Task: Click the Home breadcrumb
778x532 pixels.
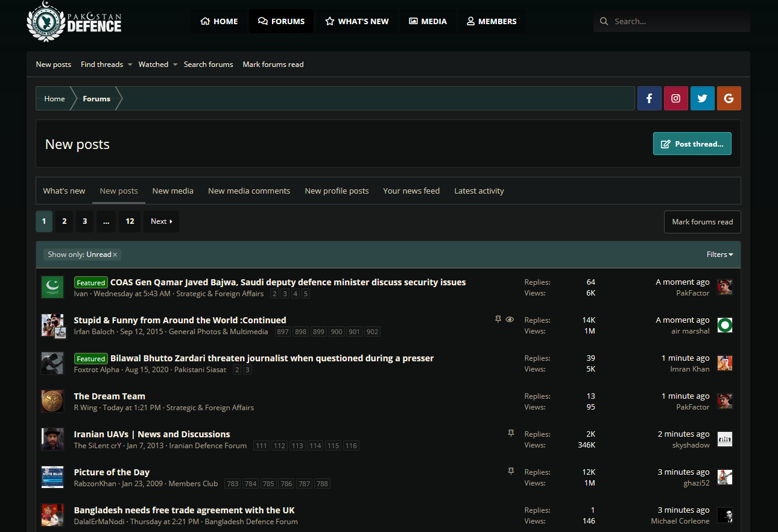Action: coord(54,98)
